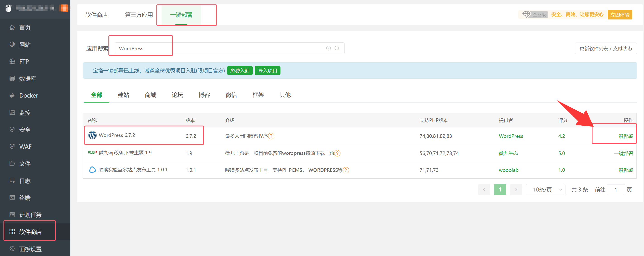644x256 pixels.
Task: Go to previous page with left chevron
Action: pyautogui.click(x=484, y=189)
